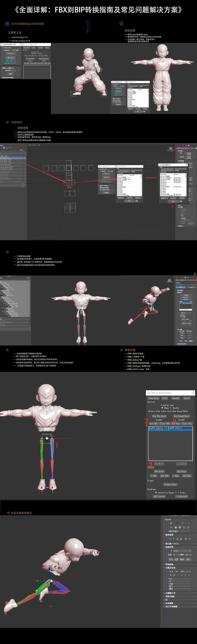Expand the +IK section
The width and height of the screenshot is (197, 644).
point(170,581)
